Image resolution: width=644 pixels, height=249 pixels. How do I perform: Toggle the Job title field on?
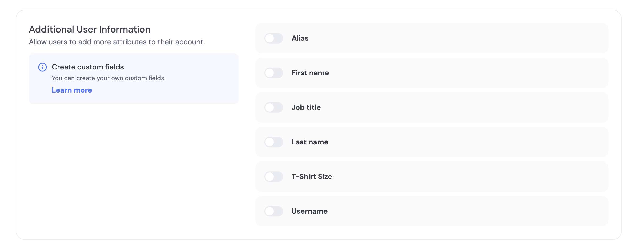tap(273, 107)
